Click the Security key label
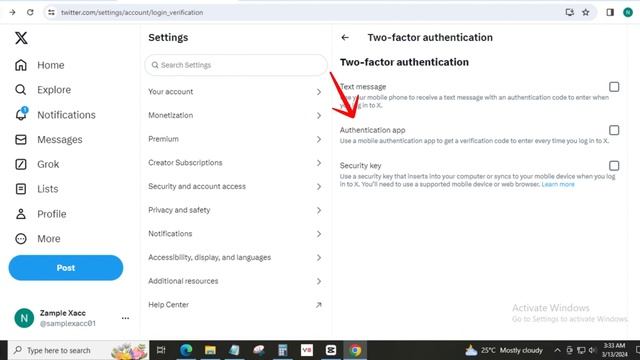This screenshot has width=640, height=360. click(x=360, y=165)
